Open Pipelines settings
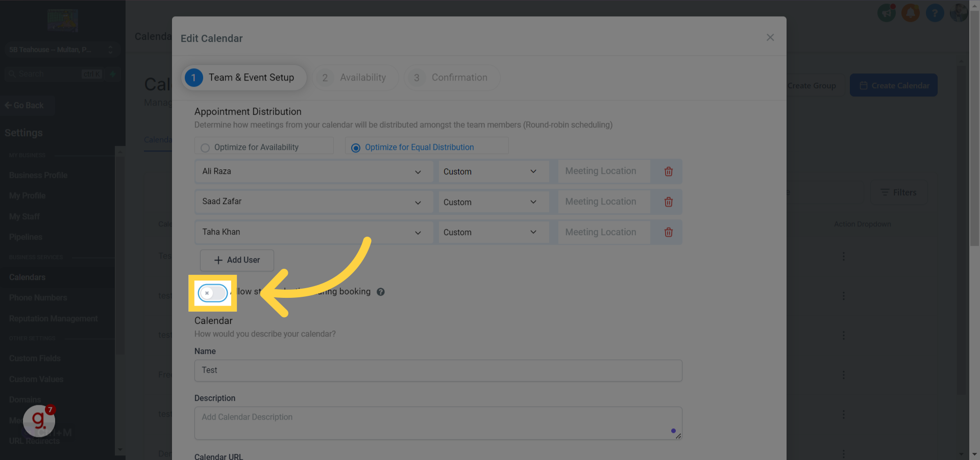The height and width of the screenshot is (460, 980). click(26, 237)
